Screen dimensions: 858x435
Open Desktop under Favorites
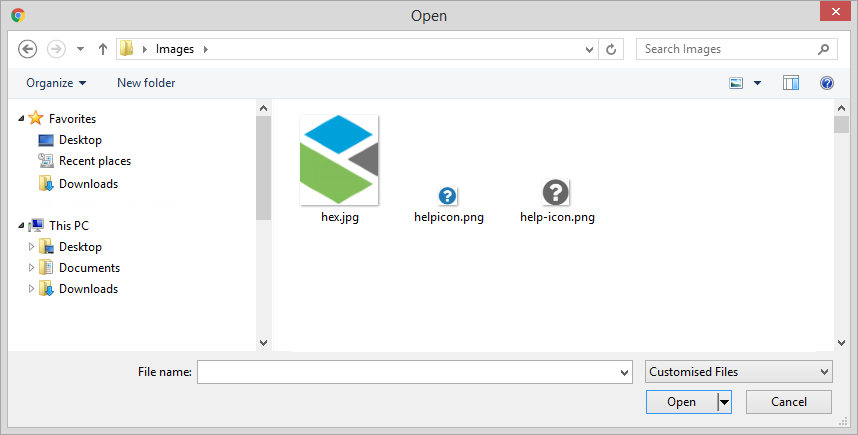point(80,140)
